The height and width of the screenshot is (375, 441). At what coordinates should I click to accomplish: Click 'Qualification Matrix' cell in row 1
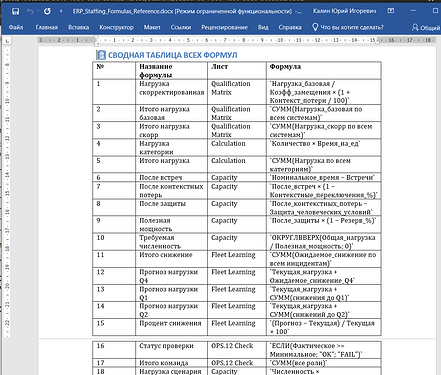[x=237, y=92]
